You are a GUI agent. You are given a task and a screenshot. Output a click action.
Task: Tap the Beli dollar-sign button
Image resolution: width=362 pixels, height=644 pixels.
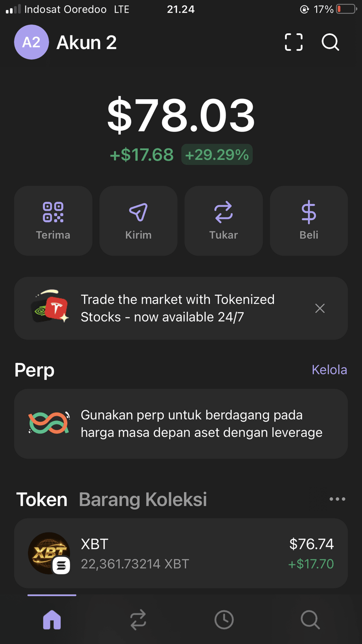(309, 221)
